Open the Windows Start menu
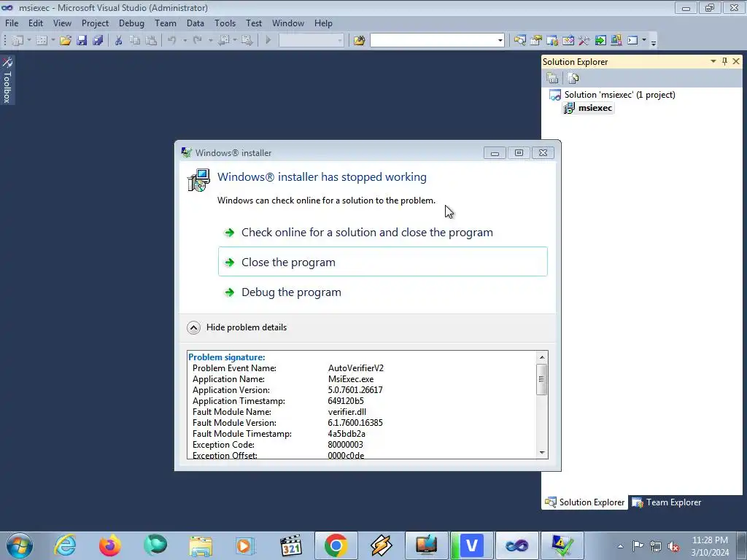 point(20,545)
